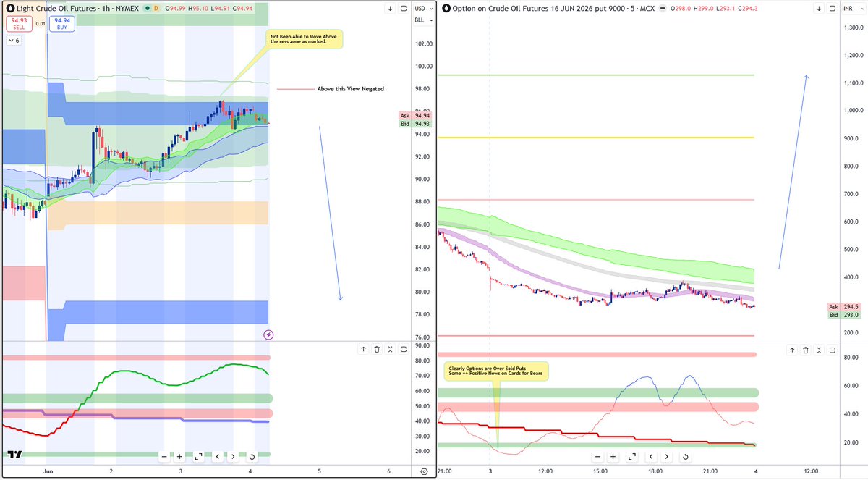Click the 'Above this View Negated' label
This screenshot has width=868, height=480.
tap(351, 89)
